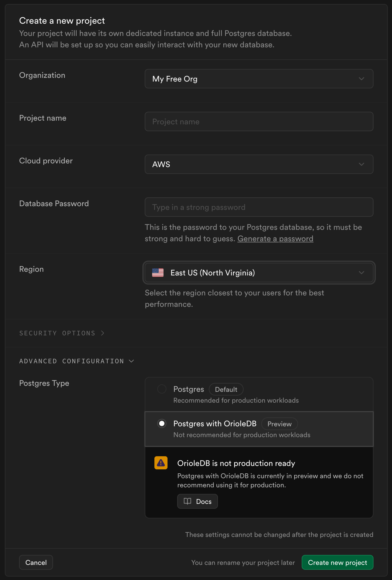Focus the Database Password input field

point(259,207)
